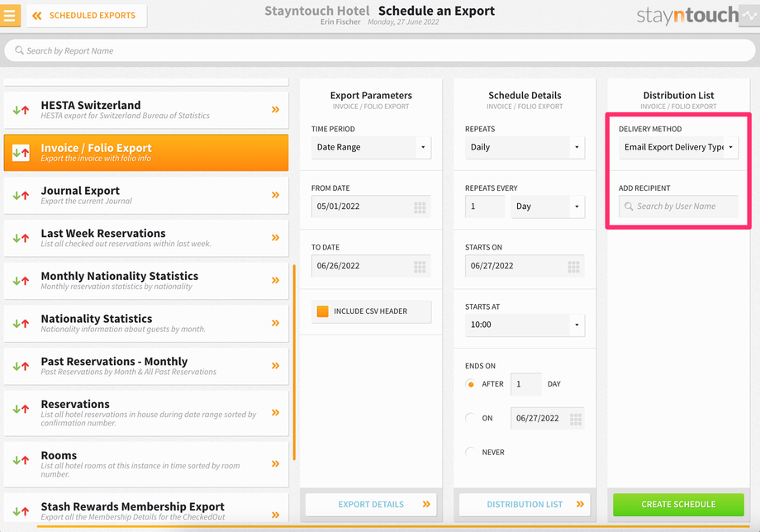Click the Journal Export chevron arrows
Screen dimensions: 760x532
[275, 195]
